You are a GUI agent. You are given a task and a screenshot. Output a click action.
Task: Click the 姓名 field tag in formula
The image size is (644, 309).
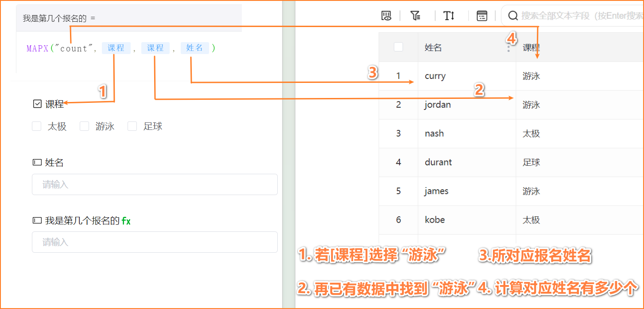(x=194, y=48)
